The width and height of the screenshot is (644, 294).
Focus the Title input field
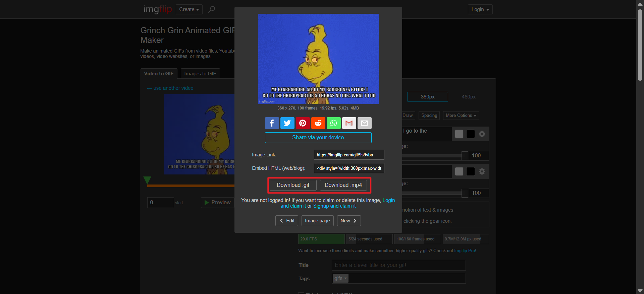(398, 265)
